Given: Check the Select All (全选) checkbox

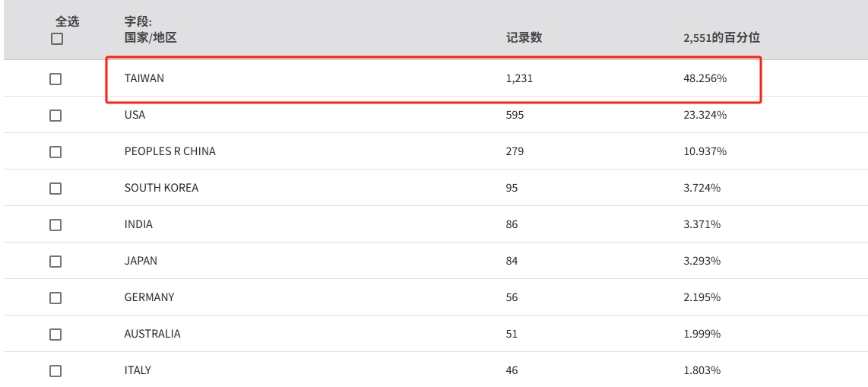Looking at the screenshot, I should [x=57, y=39].
